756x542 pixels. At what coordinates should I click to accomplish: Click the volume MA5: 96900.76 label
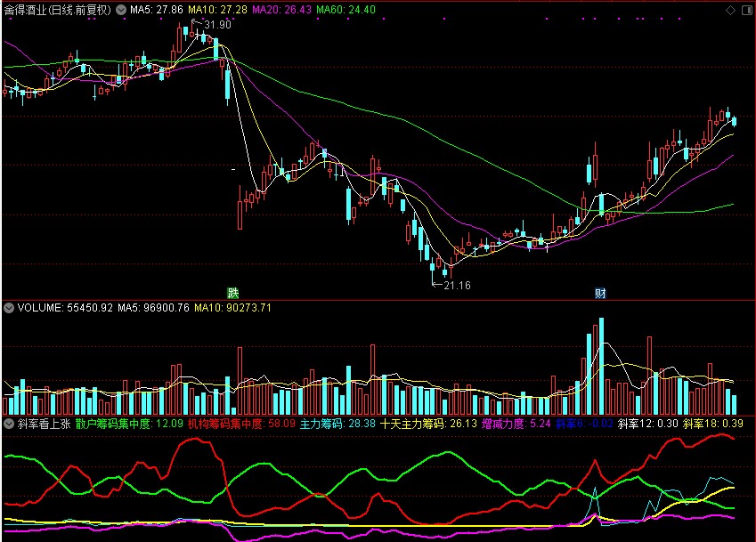153,308
